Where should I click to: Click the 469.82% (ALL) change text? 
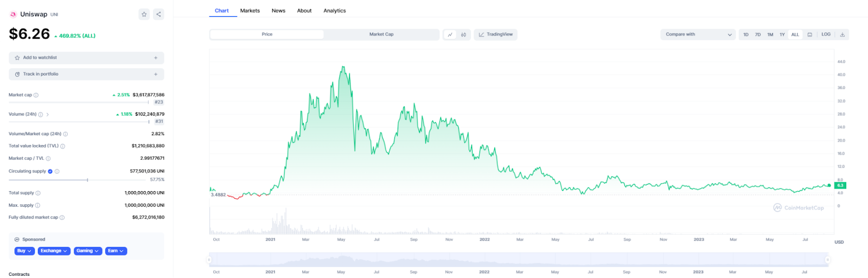click(77, 36)
